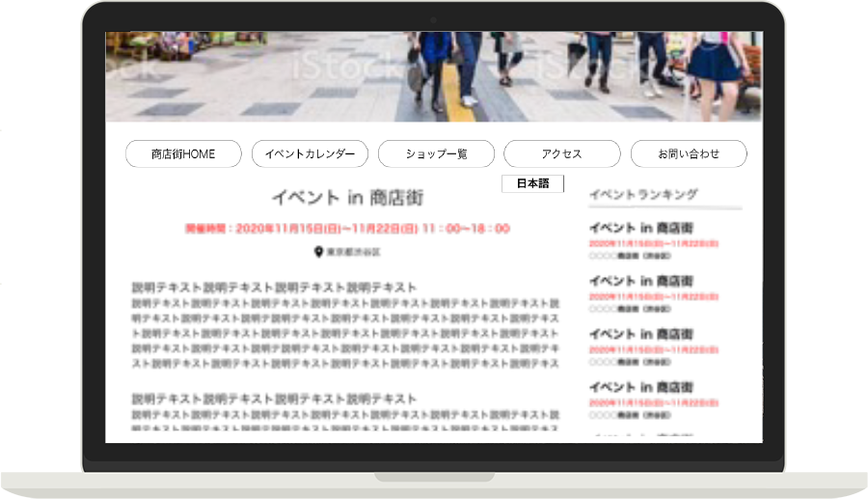Open the ショップ一覧 navigation item

(x=436, y=154)
